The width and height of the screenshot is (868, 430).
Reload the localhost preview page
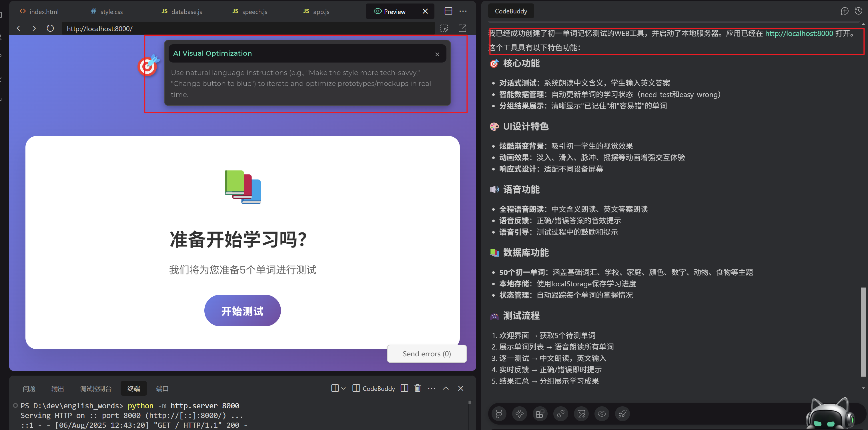[x=50, y=28]
